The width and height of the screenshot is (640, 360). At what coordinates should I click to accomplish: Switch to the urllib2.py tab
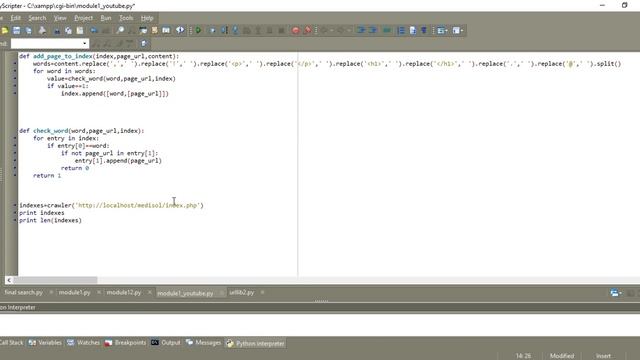241,293
